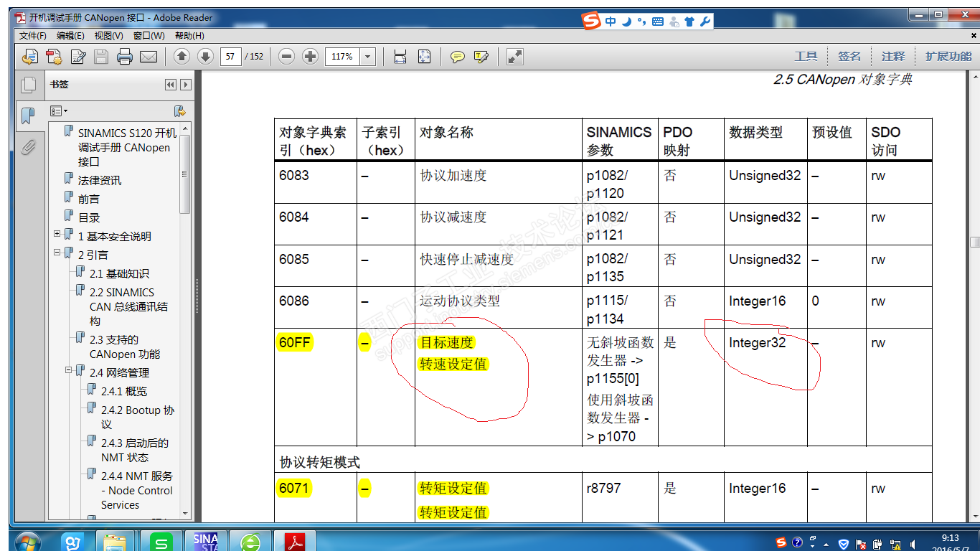
Task: Click the document vertical scrollbar thumb
Action: tap(974, 242)
